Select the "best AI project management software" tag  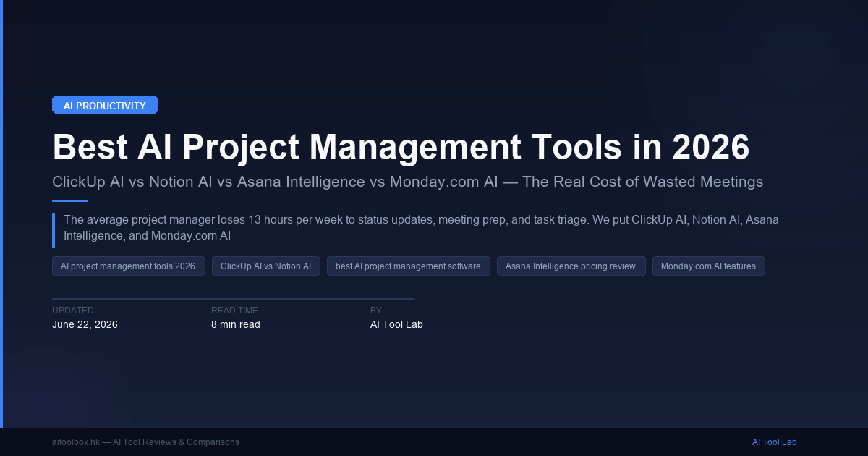[x=408, y=266]
